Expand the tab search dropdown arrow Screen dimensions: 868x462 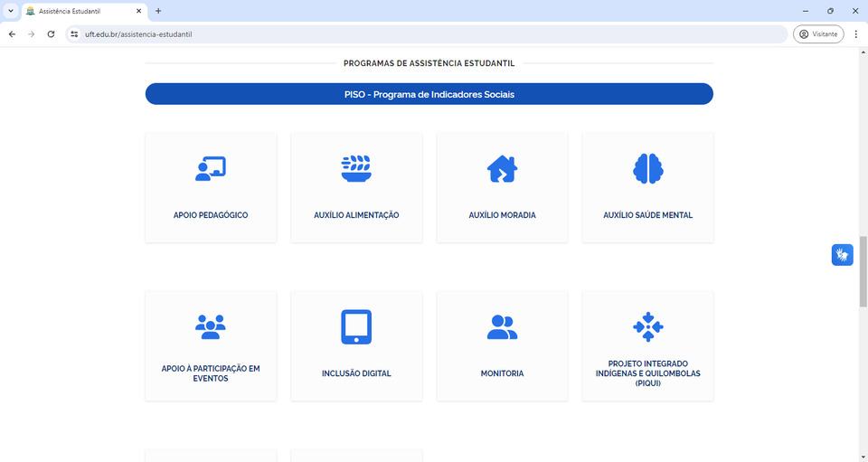pos(10,11)
